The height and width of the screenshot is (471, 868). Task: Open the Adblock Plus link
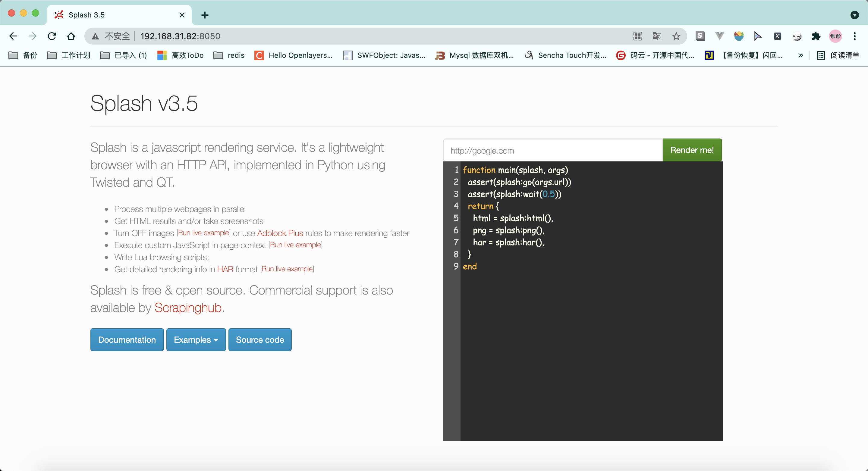(280, 233)
